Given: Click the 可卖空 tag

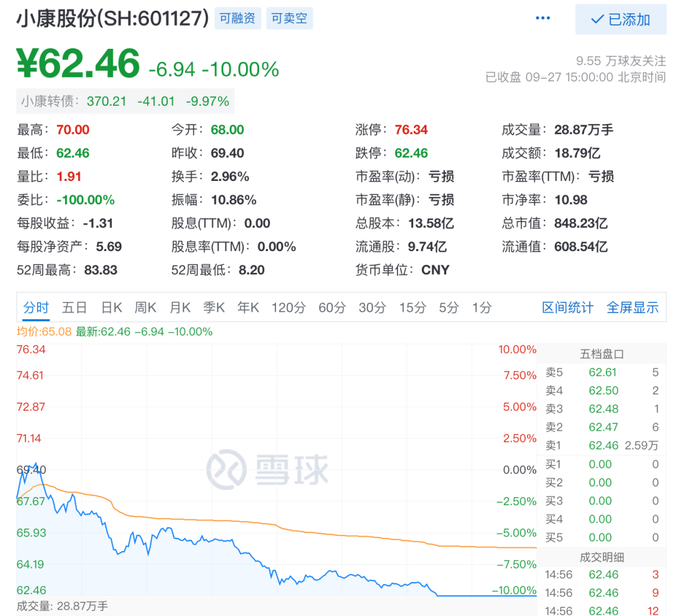Looking at the screenshot, I should (289, 18).
